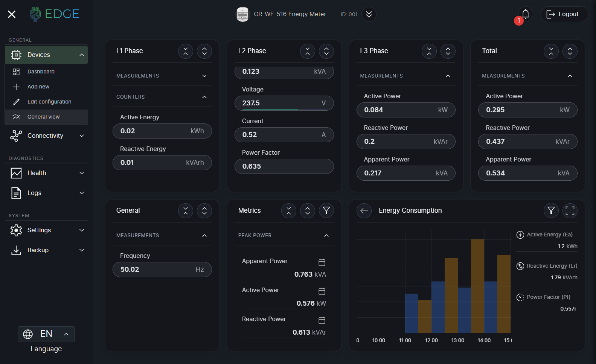Expand device selector double-chevron next to ID: 001
This screenshot has width=596, height=364.
click(369, 14)
